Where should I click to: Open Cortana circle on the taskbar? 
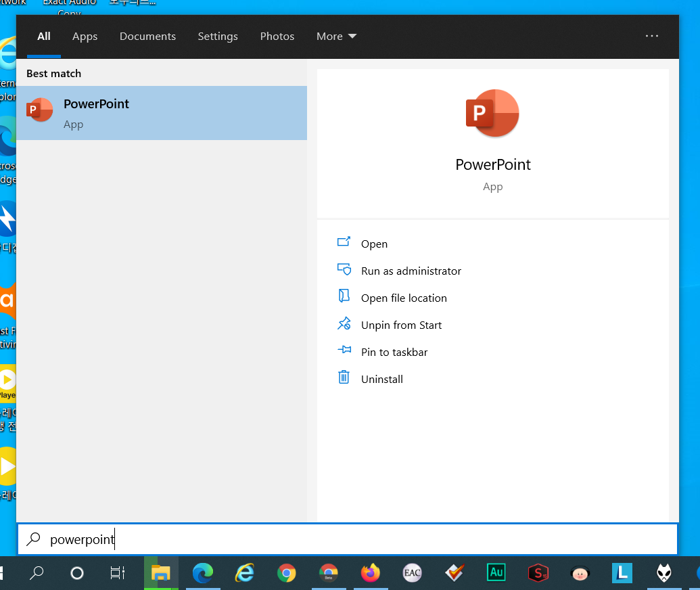click(77, 573)
